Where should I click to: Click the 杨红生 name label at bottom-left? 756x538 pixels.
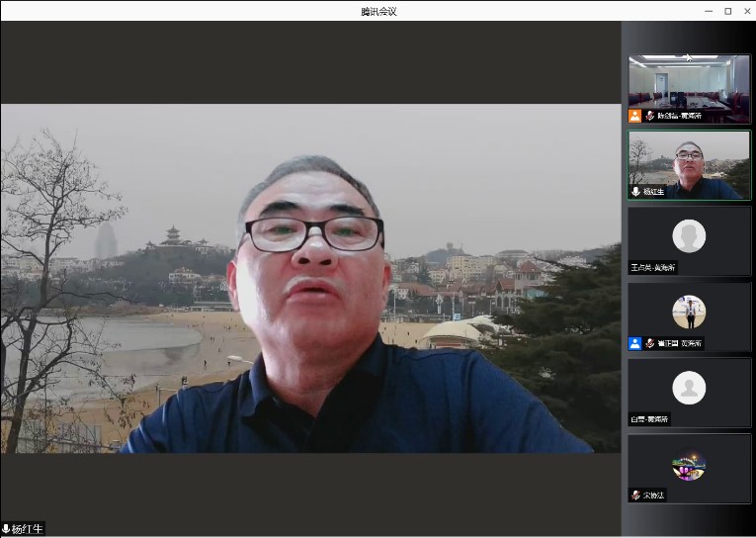(28, 529)
